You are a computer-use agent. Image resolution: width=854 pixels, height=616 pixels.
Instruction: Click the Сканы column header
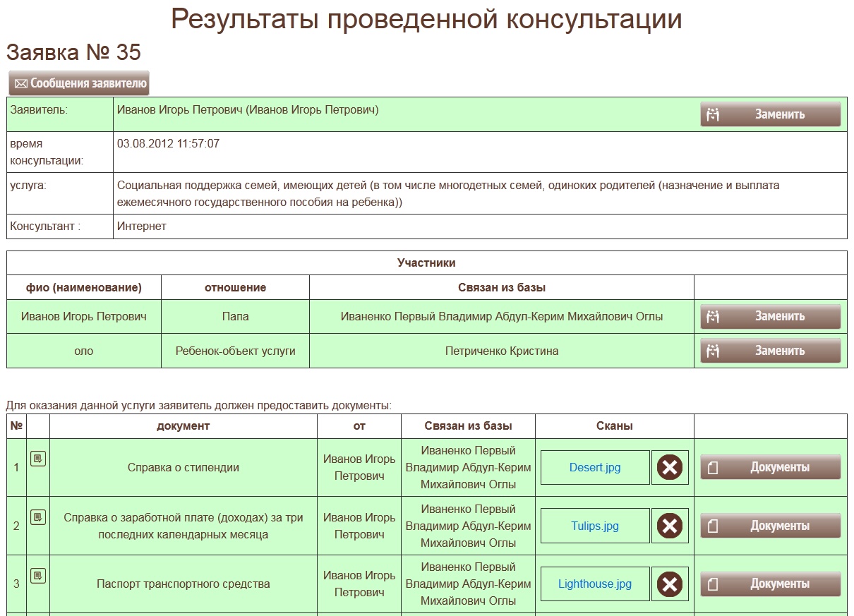[614, 426]
